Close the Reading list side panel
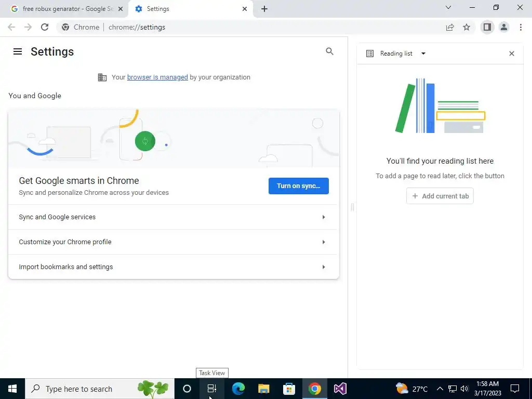 512,54
